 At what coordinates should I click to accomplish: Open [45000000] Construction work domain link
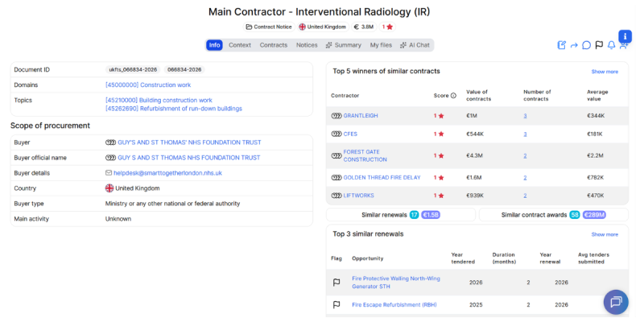148,85
